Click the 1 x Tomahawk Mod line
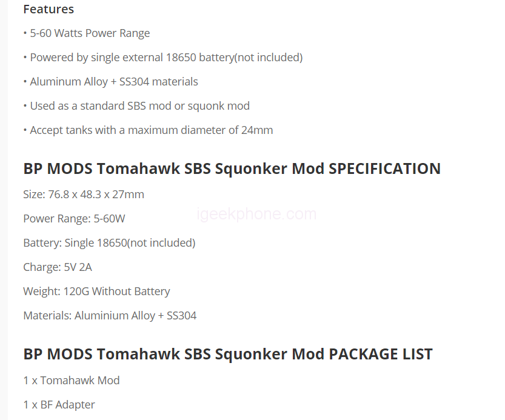 (x=72, y=381)
